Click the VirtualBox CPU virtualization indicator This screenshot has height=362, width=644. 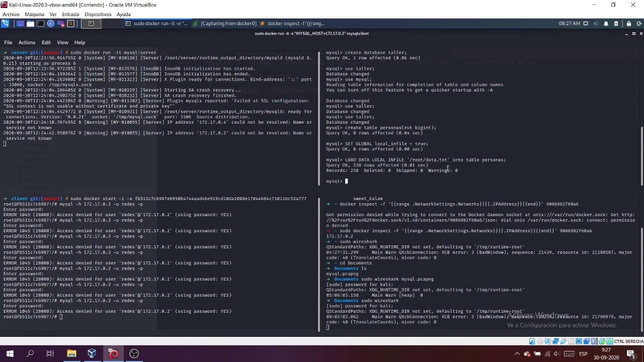[x=594, y=341]
